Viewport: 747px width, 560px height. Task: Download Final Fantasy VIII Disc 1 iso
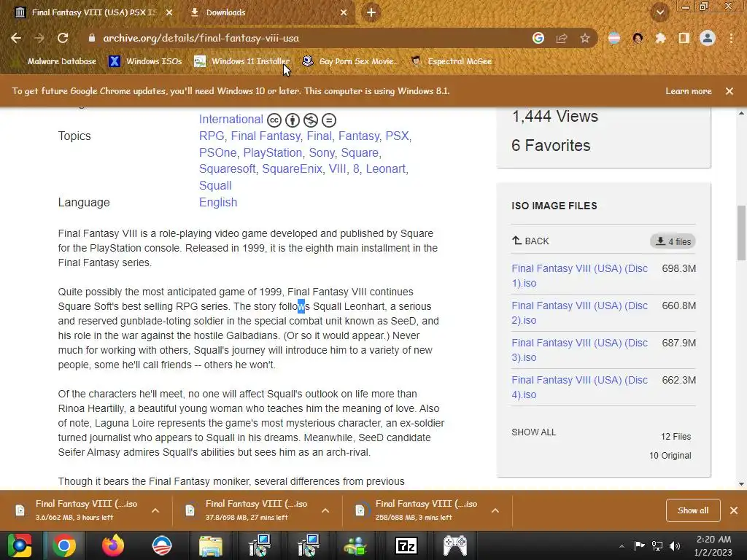(579, 276)
